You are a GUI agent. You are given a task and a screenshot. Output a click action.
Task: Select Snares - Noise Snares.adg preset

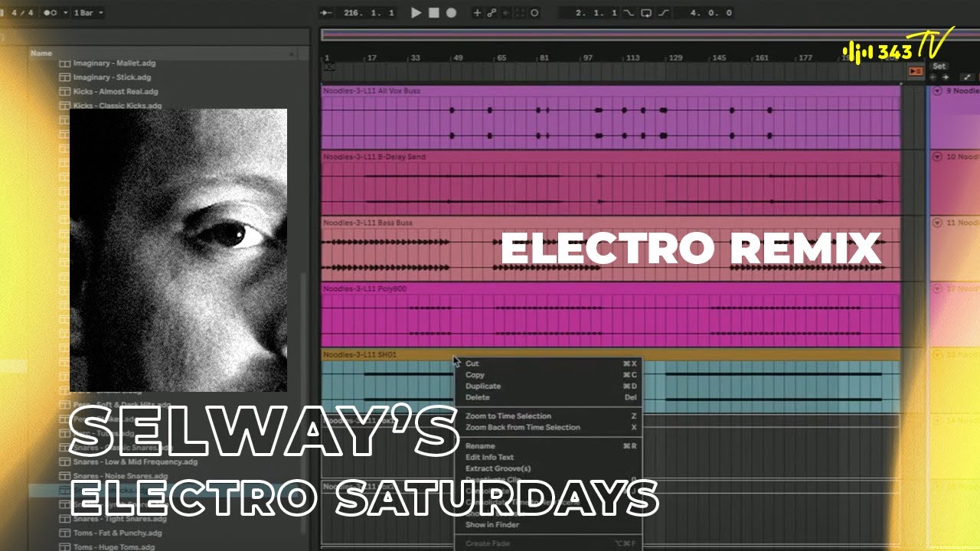pos(120,476)
